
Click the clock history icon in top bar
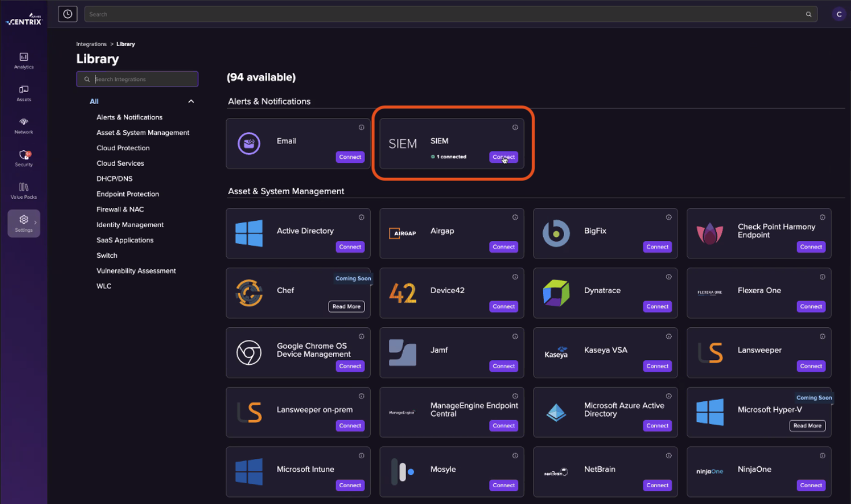pos(68,14)
